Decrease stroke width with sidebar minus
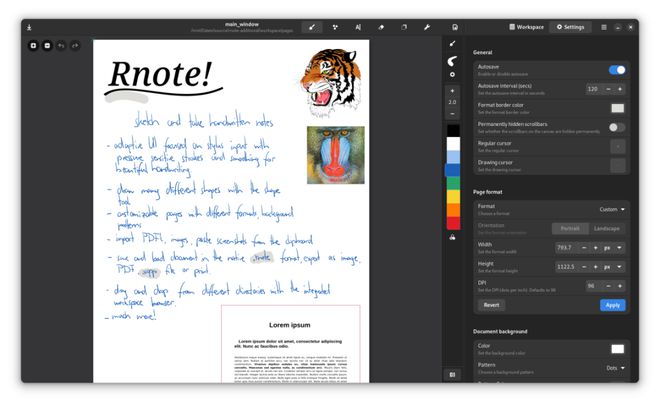The image size is (660, 406). point(452,114)
